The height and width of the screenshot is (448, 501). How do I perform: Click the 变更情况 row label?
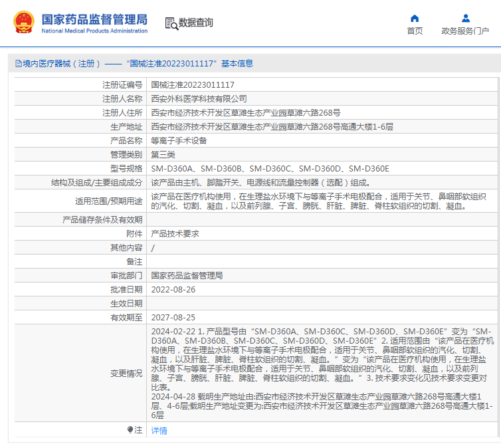pyautogui.click(x=126, y=374)
